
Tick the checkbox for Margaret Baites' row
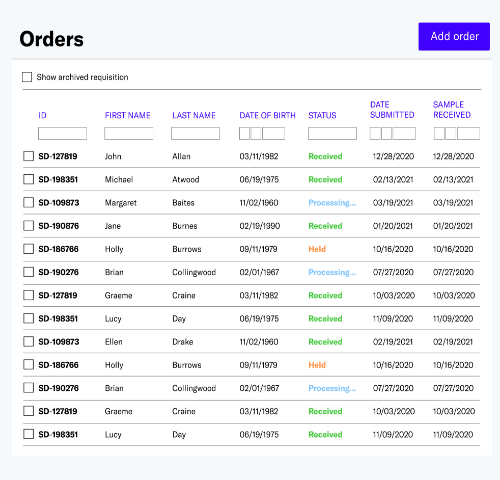coord(28,202)
